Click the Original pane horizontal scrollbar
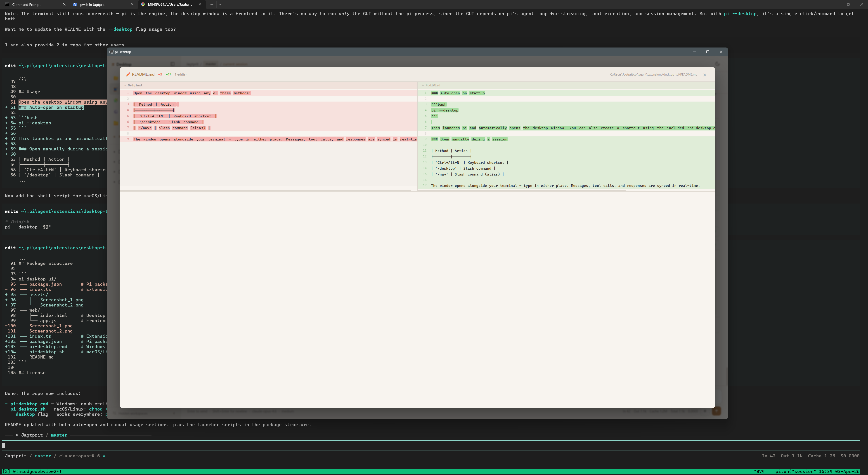This screenshot has width=868, height=475. 265,191
